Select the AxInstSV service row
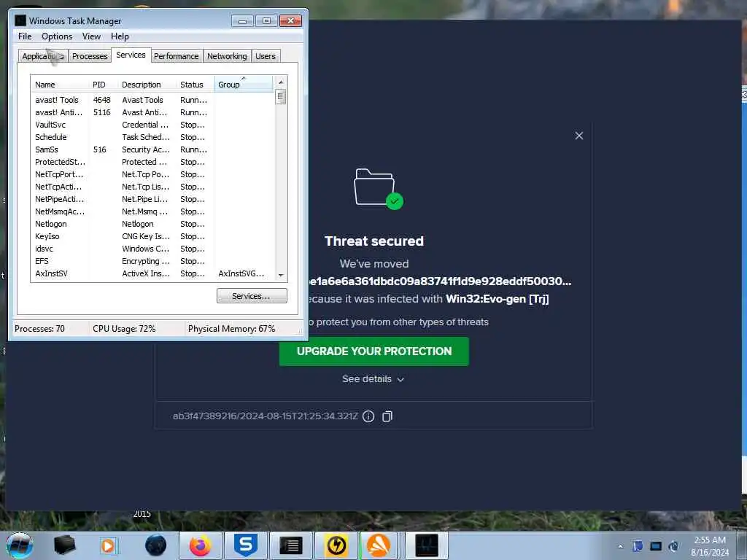 [152, 273]
